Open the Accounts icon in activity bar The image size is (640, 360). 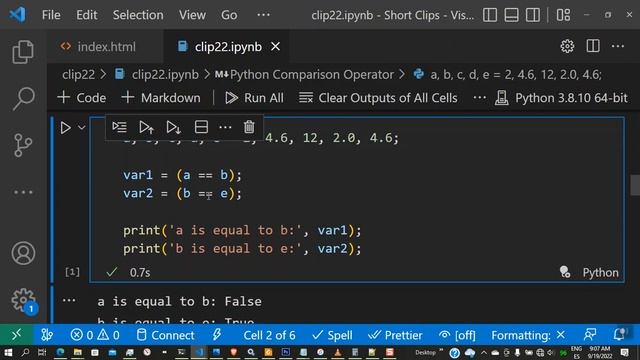tap(23, 253)
